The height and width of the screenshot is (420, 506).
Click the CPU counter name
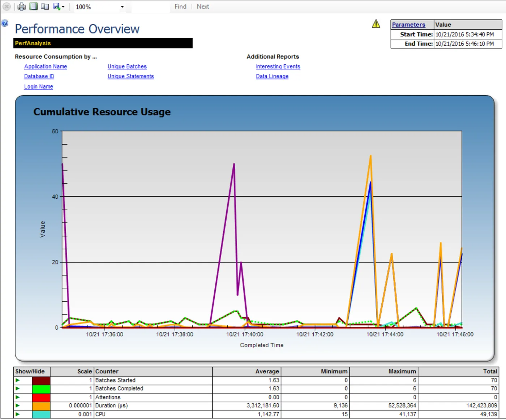pos(100,414)
